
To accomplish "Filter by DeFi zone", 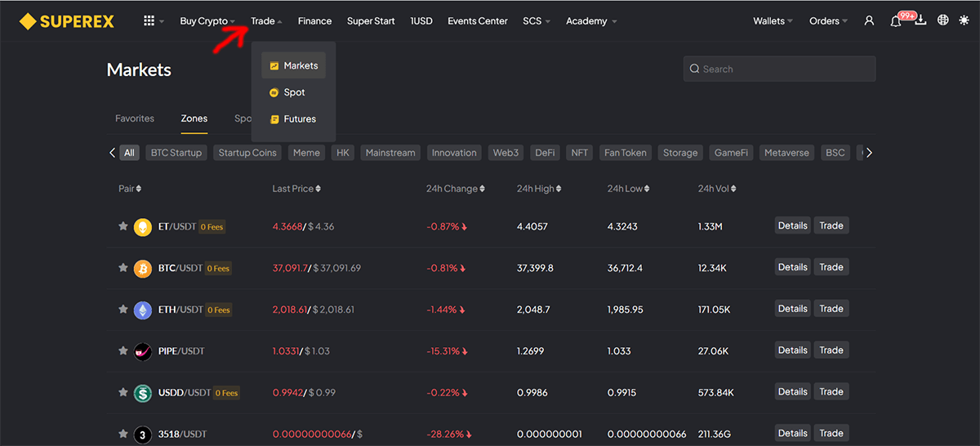I will (545, 153).
